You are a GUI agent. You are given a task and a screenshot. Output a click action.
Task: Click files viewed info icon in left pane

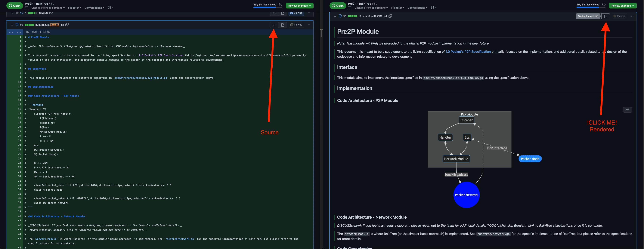[281, 5]
